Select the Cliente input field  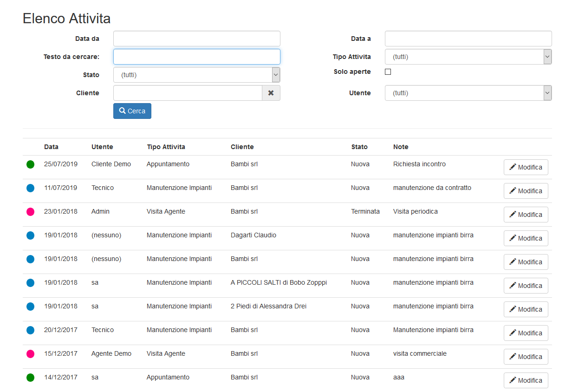[x=188, y=93]
